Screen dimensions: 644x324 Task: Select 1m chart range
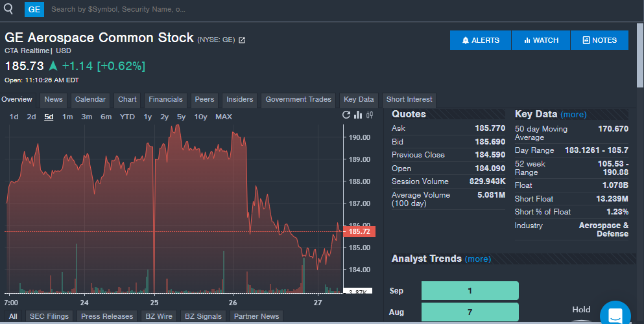coord(67,117)
